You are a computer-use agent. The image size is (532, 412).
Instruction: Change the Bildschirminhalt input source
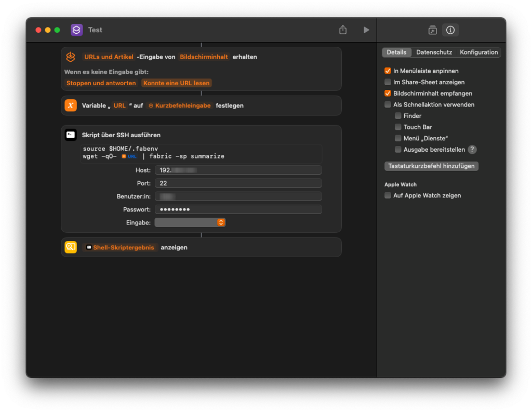pyautogui.click(x=204, y=57)
